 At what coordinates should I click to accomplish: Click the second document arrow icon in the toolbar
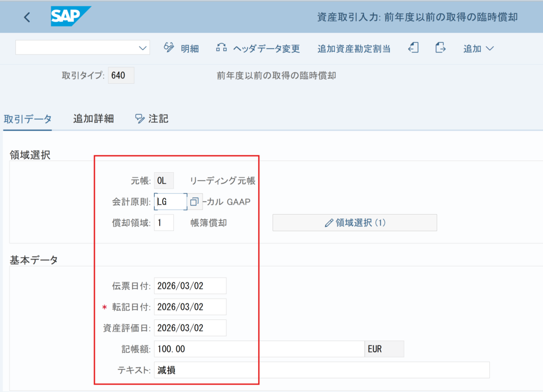tap(440, 48)
